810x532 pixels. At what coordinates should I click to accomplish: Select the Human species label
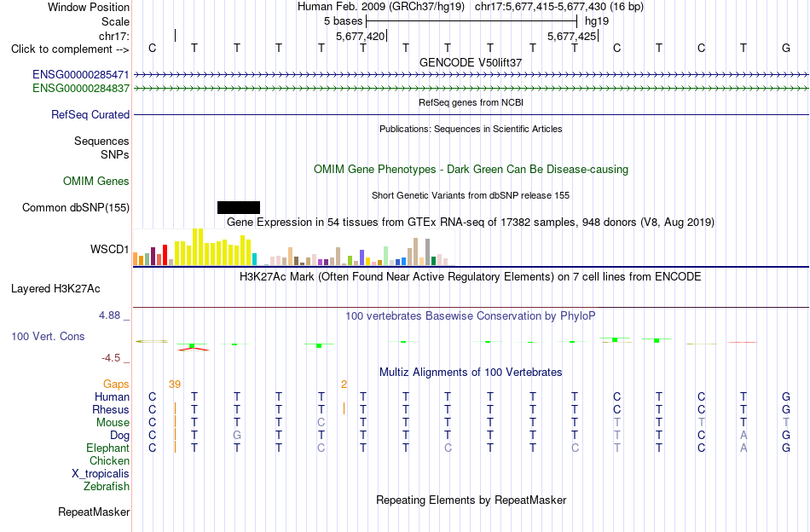pyautogui.click(x=112, y=396)
